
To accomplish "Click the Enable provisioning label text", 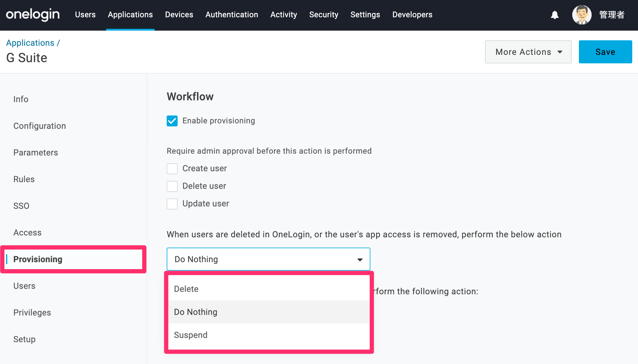I will click(x=219, y=121).
